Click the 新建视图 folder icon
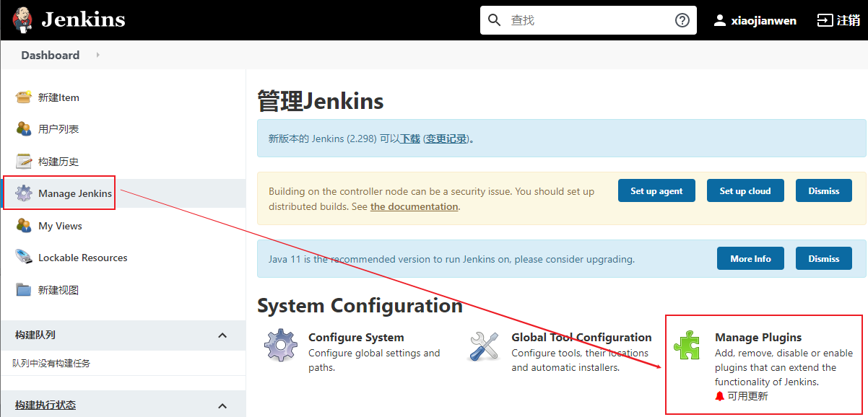The image size is (868, 417). click(24, 290)
